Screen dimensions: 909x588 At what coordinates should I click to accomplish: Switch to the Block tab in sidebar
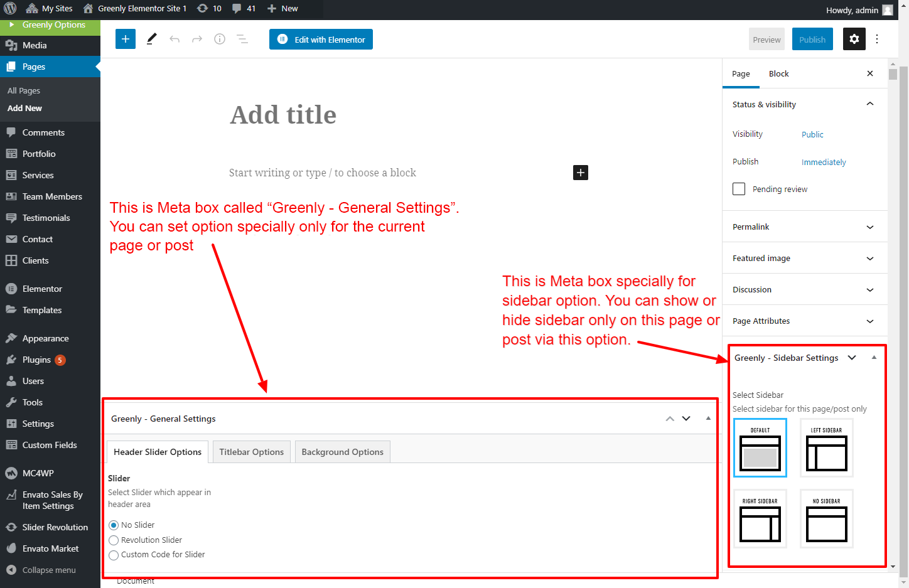coord(778,73)
